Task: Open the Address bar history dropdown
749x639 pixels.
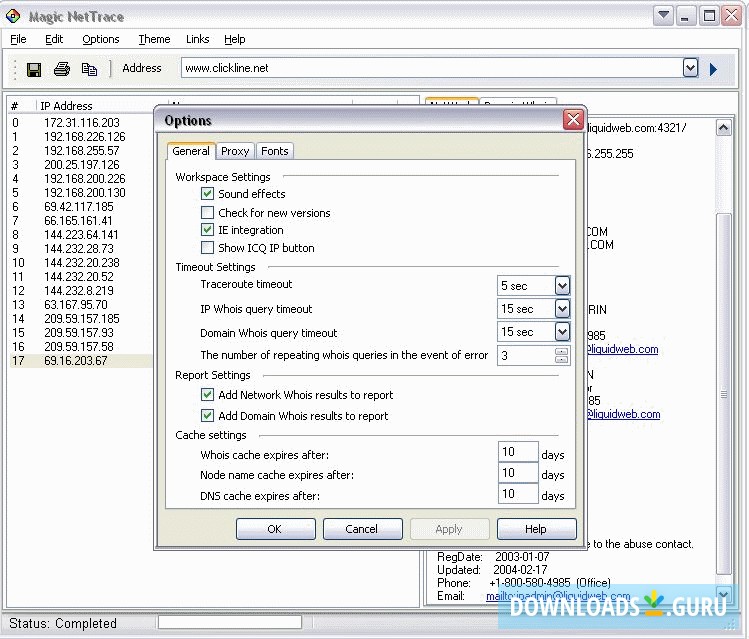Action: pos(690,68)
